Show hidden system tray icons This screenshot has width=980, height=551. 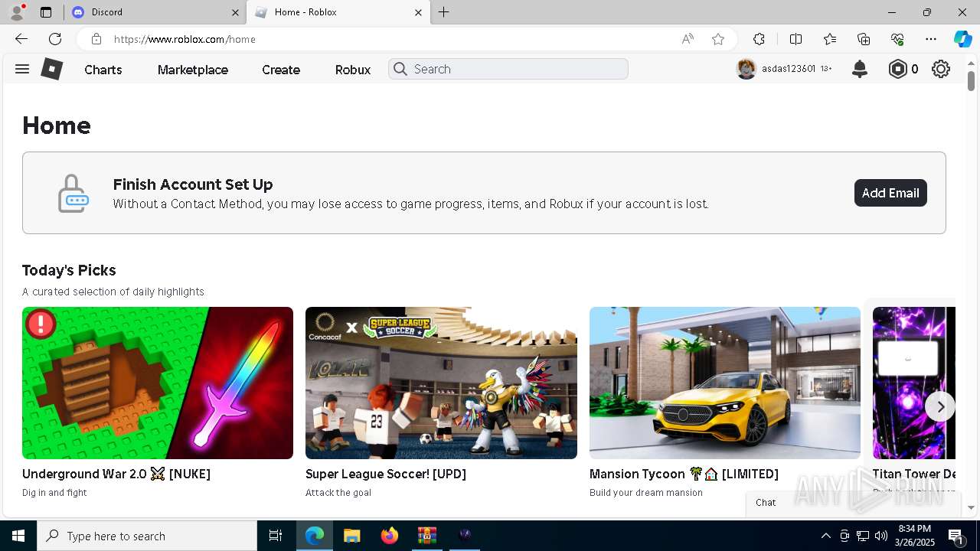coord(825,536)
